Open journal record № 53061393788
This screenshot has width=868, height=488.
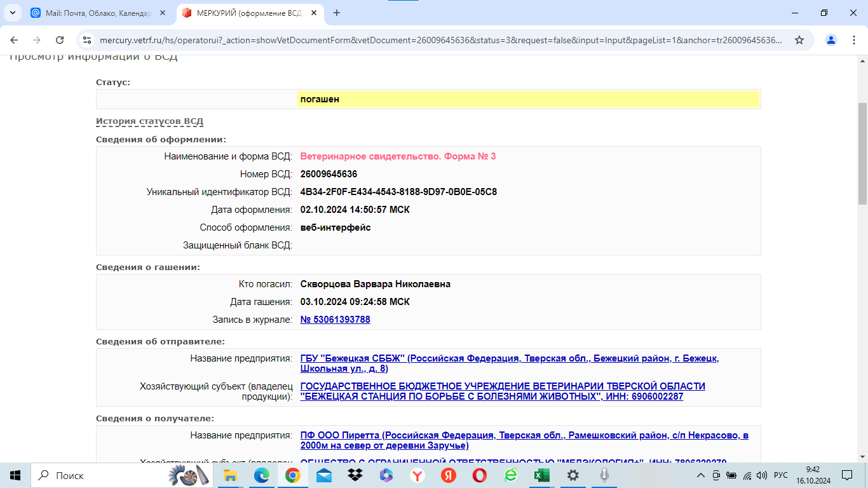[x=335, y=320]
